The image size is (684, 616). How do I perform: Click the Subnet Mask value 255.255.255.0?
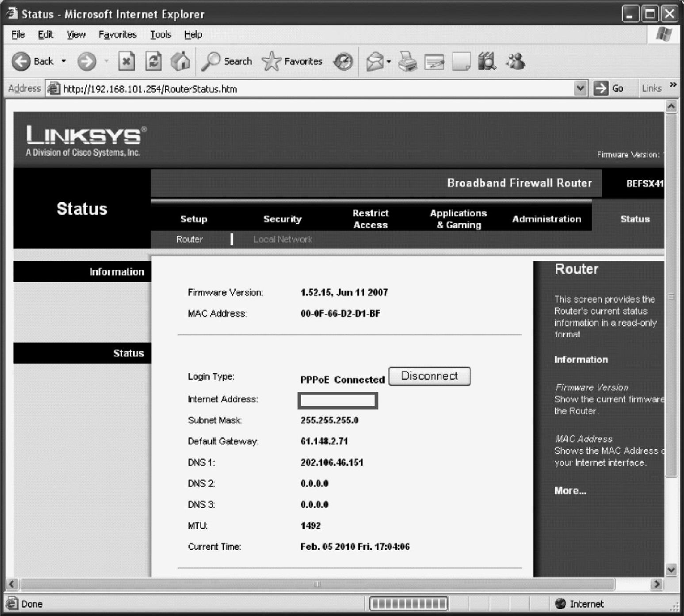[329, 420]
